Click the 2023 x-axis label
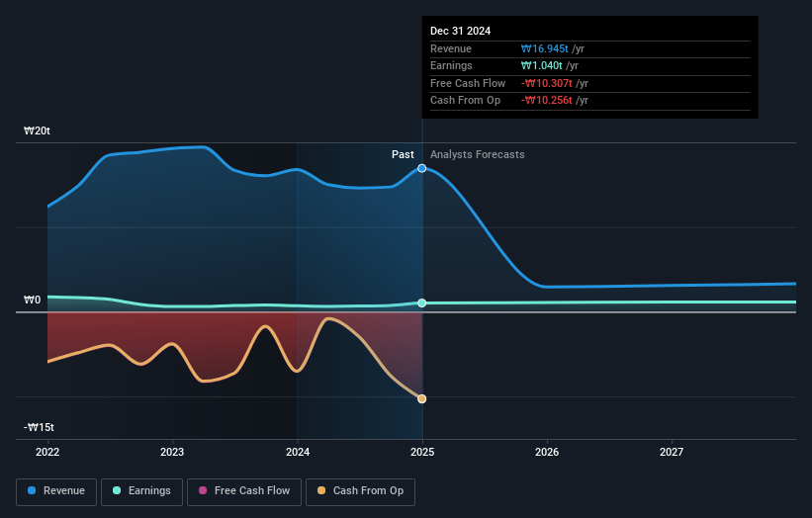812x518 pixels. (172, 452)
